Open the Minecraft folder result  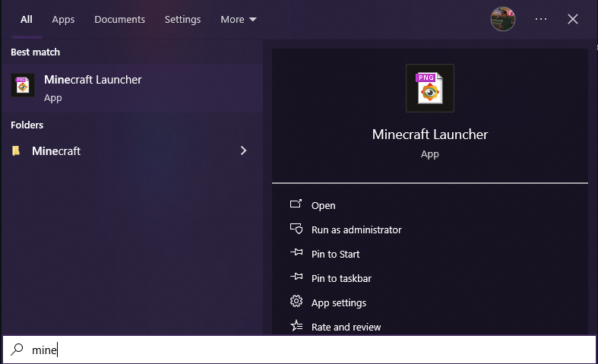coord(132,150)
